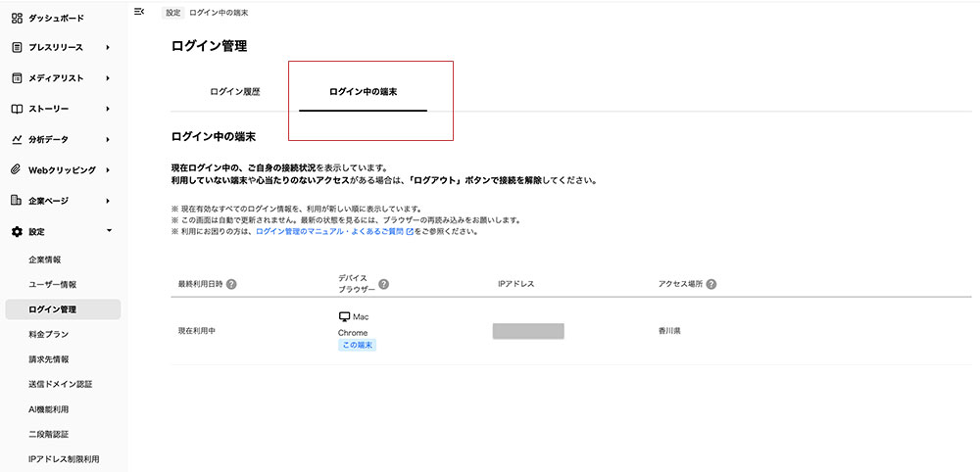Viewport: 980px width, 472px height.
Task: Switch to the ログイン履歴 tab
Action: (x=235, y=92)
